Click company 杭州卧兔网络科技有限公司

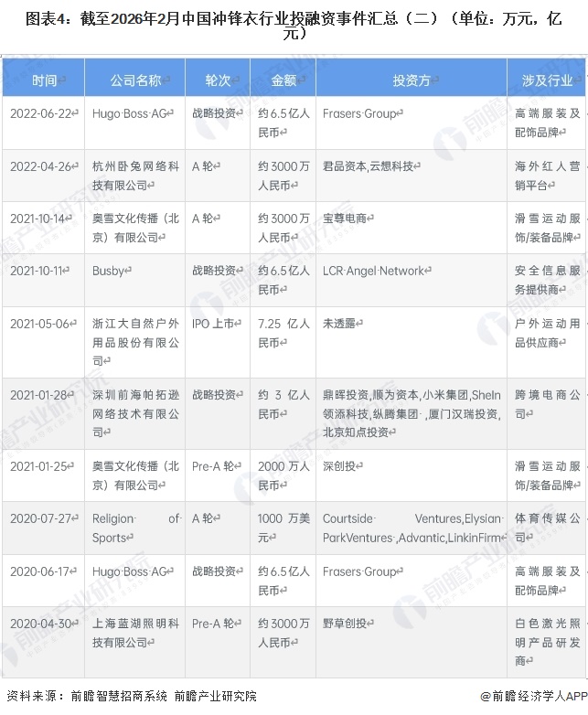pyautogui.click(x=135, y=176)
